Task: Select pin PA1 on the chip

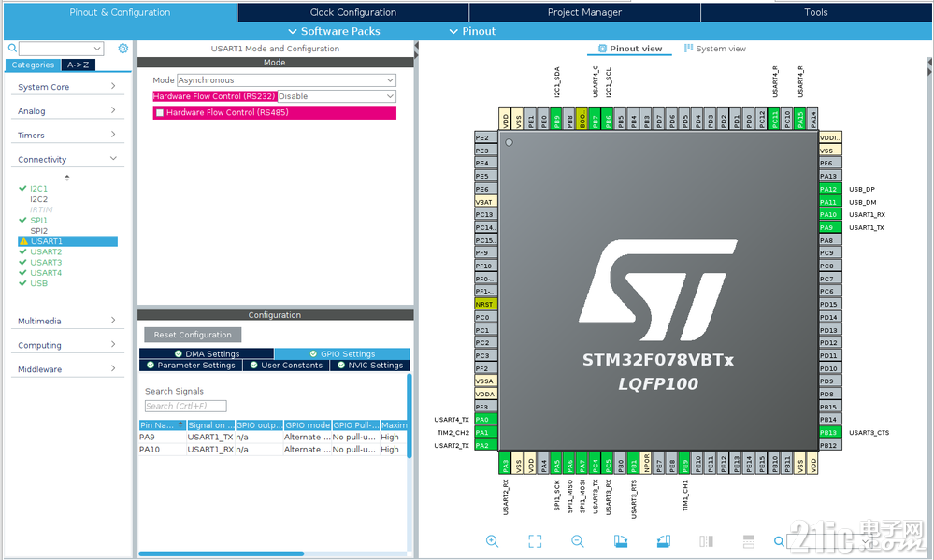Action: 486,433
